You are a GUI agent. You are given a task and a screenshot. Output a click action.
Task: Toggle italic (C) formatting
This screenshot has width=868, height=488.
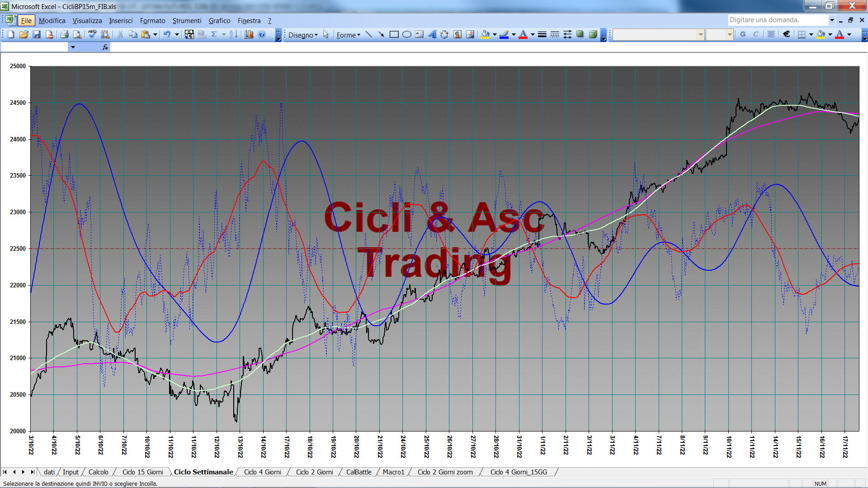pos(755,34)
